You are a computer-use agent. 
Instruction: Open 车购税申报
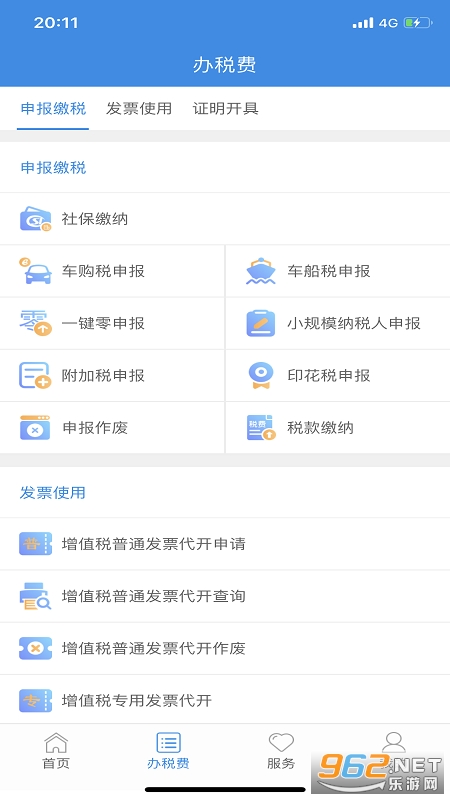tap(112, 271)
